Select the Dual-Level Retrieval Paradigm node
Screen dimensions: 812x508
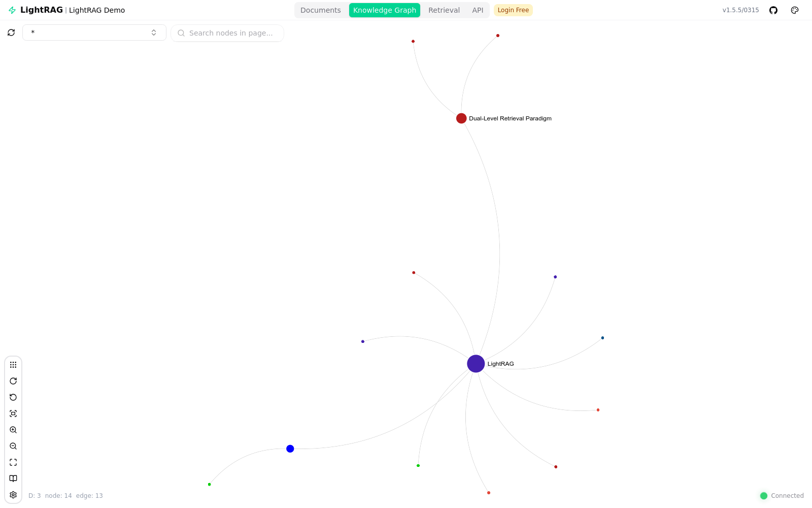[461, 118]
